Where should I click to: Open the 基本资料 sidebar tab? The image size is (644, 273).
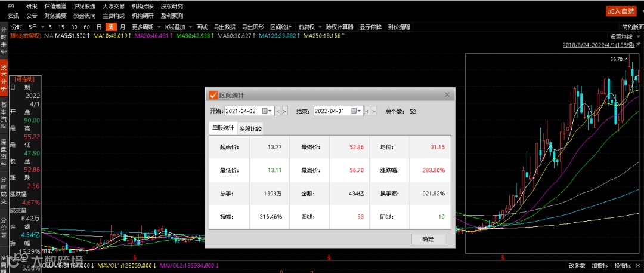[x=4, y=116]
